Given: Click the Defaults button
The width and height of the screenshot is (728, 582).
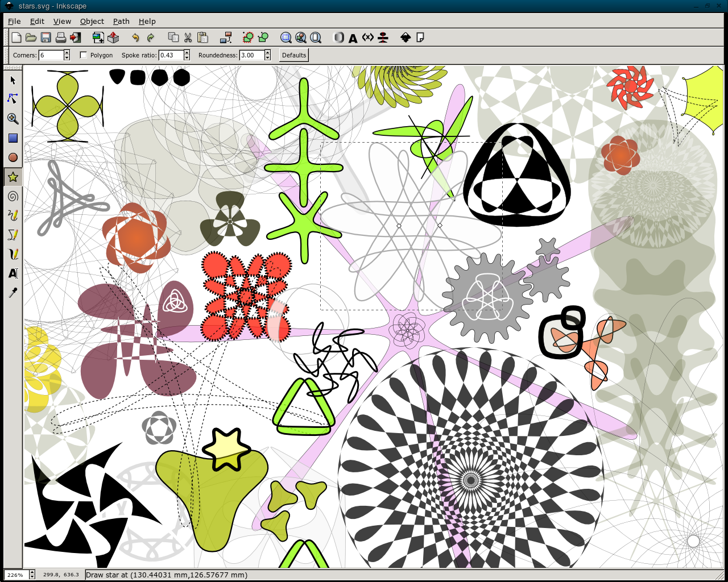Looking at the screenshot, I should [x=293, y=55].
